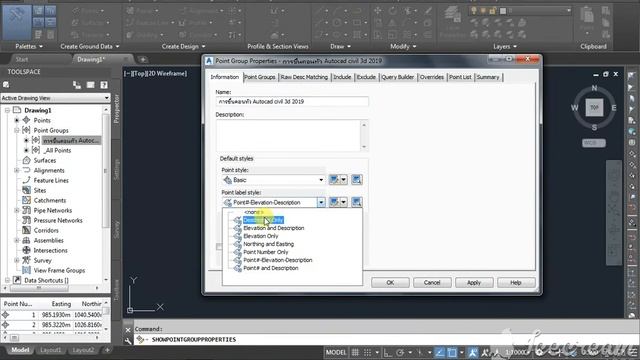Choose Point Number Only style
Image resolution: width=640 pixels, height=360 pixels.
265,252
